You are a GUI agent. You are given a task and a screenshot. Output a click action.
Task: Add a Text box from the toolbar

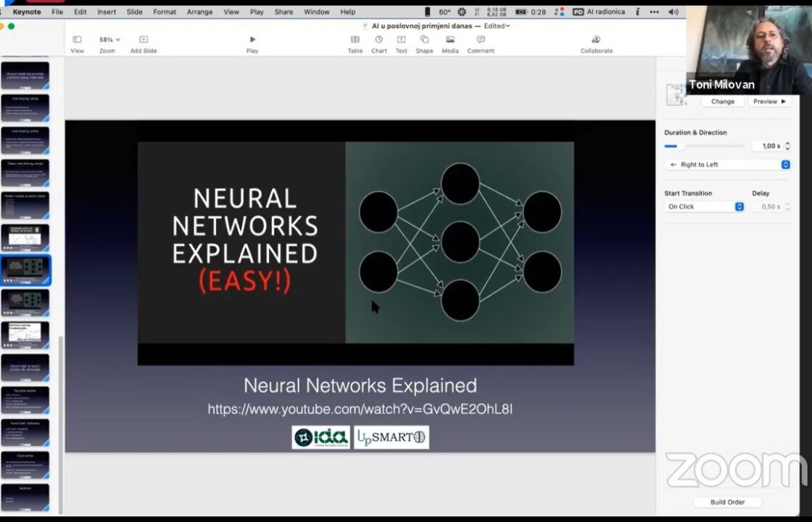click(x=402, y=40)
